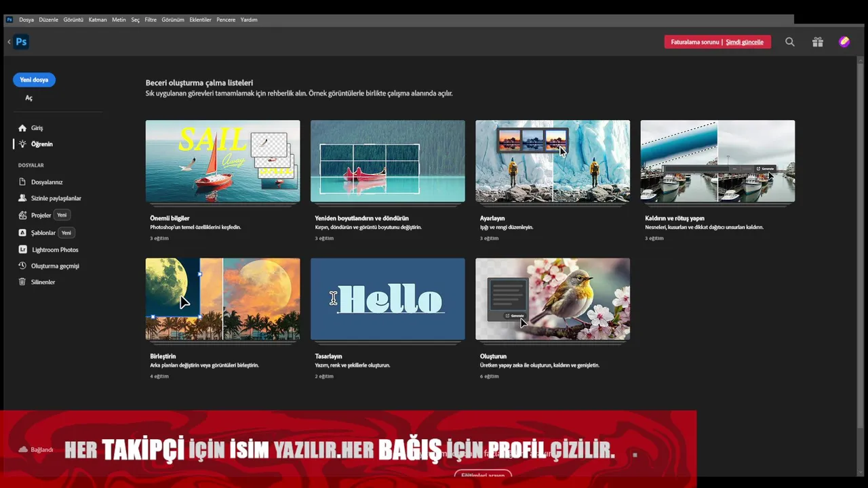
Task: Open the Pencere menu
Action: coord(226,20)
